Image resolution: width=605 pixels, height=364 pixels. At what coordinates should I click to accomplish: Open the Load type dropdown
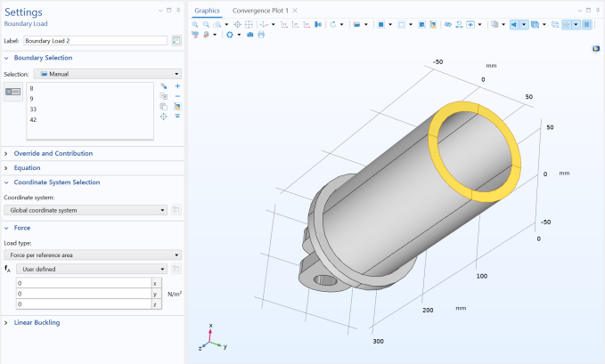coord(92,255)
